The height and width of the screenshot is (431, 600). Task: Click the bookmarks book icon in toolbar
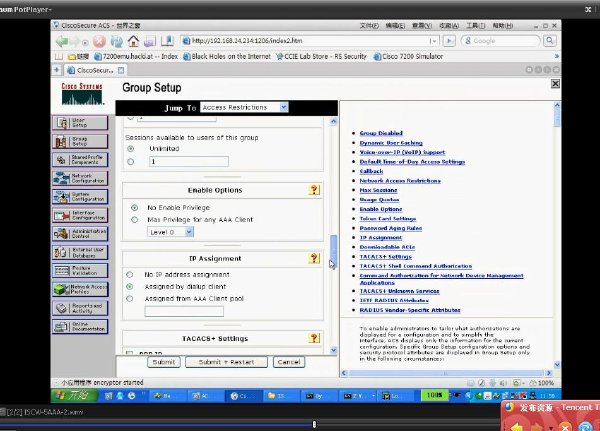167,41
